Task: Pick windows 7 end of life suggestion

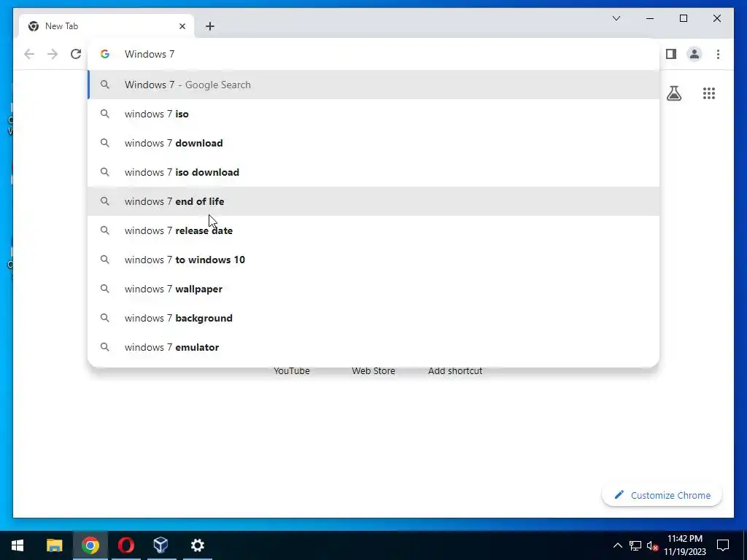Action: click(373, 201)
